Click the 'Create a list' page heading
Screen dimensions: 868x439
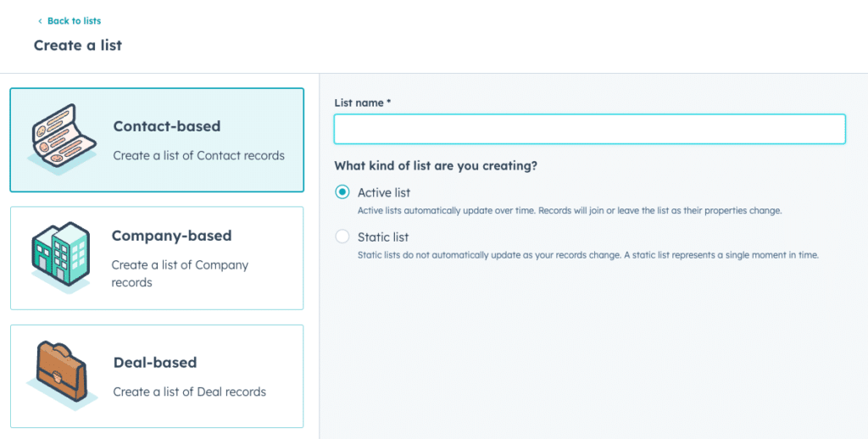[78, 46]
